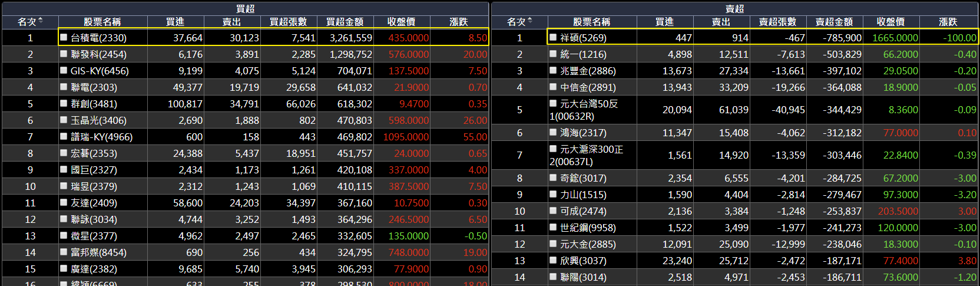Tick the 世紀鋼(9958) checkbox
This screenshot has height=286, width=980.
click(553, 227)
